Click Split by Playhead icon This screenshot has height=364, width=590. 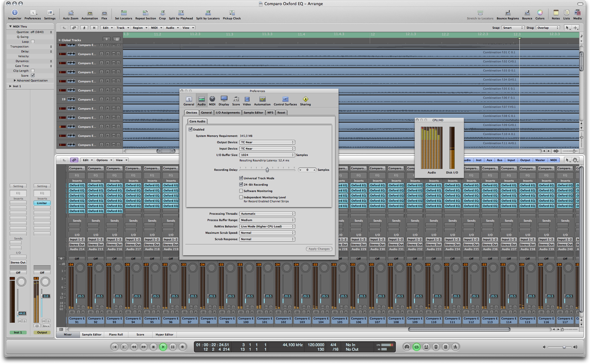181,13
